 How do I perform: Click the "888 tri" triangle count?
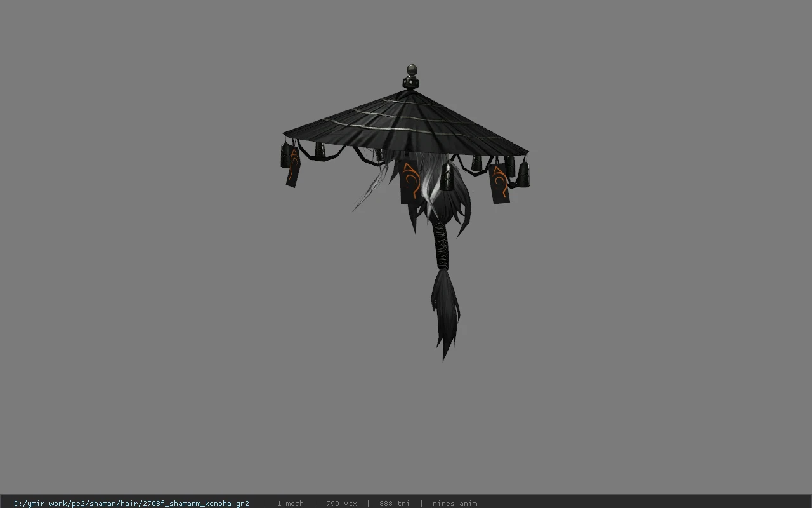click(x=395, y=504)
